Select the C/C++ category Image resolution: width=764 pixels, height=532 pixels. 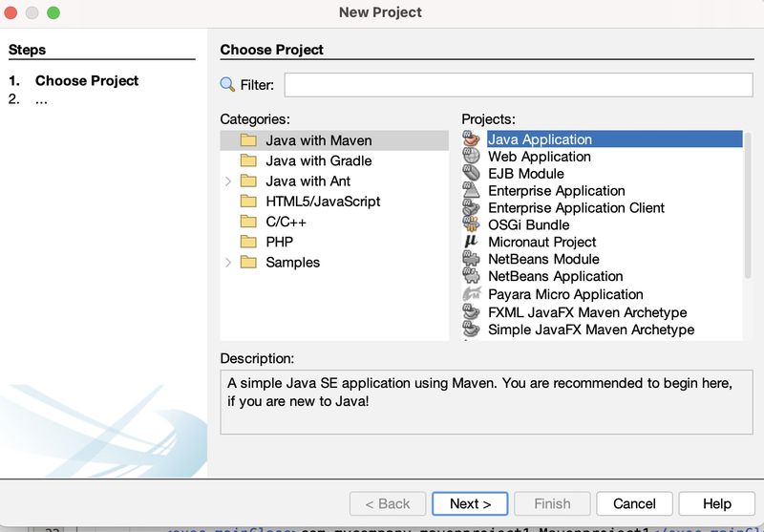[x=286, y=222]
